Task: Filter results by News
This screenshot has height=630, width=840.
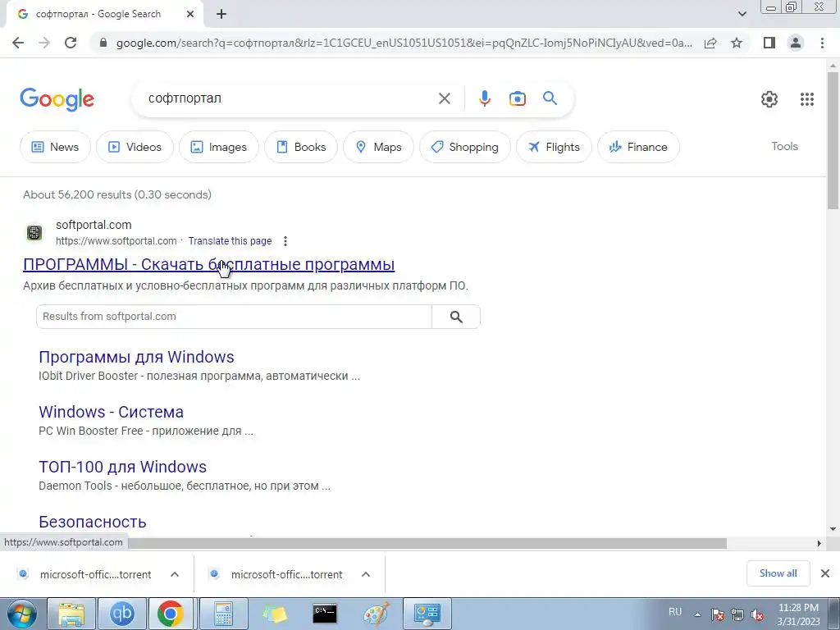Action: click(55, 147)
